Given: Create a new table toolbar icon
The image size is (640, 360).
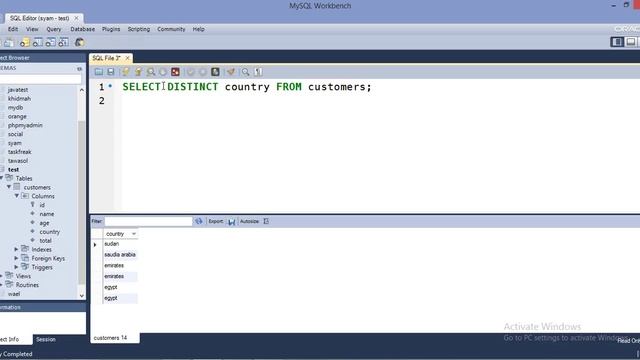Looking at the screenshot, I should (38, 42).
